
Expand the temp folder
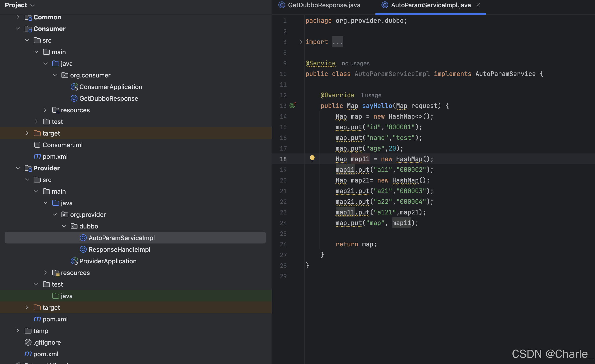[x=18, y=331]
